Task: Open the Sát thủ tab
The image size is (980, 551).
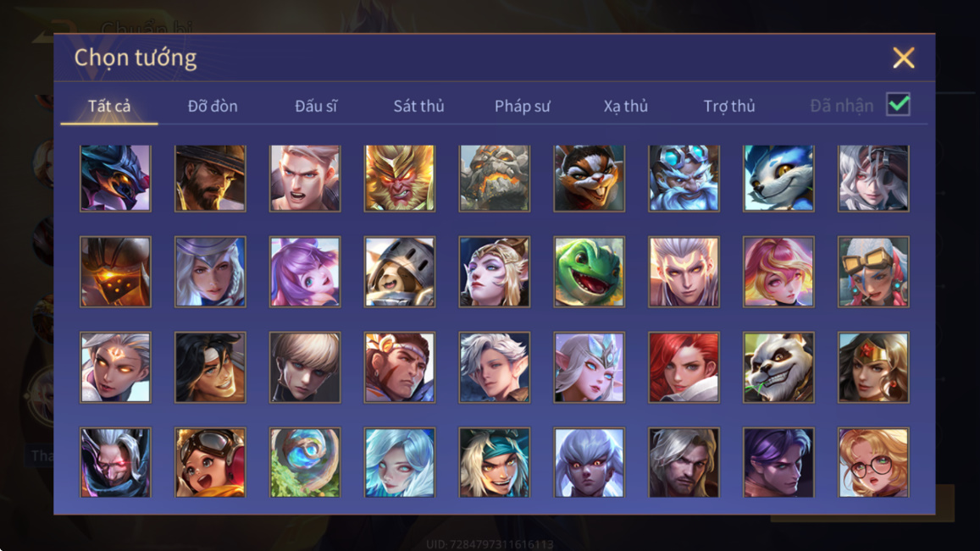Action: [418, 106]
